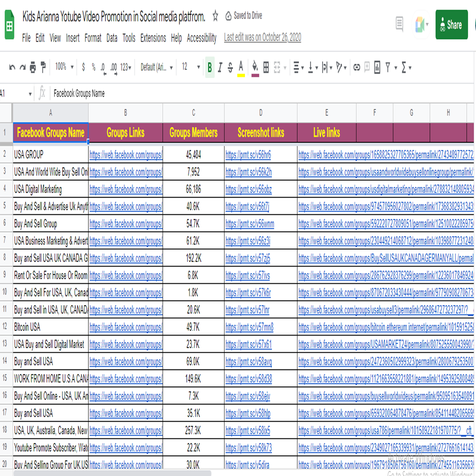The image size is (476, 476).
Task: Open horizontal align dropdown
Action: tap(298, 67)
